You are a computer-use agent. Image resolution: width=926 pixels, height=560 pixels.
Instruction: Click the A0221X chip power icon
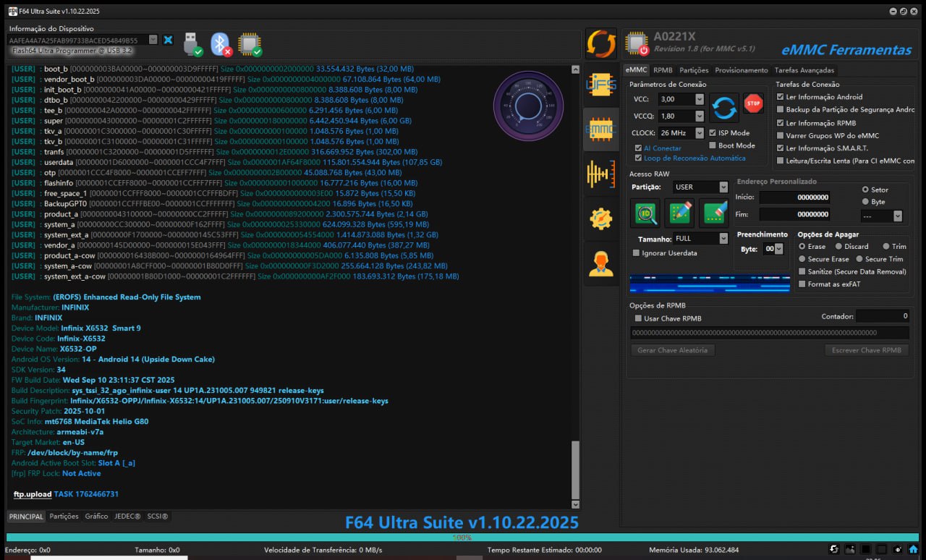637,43
